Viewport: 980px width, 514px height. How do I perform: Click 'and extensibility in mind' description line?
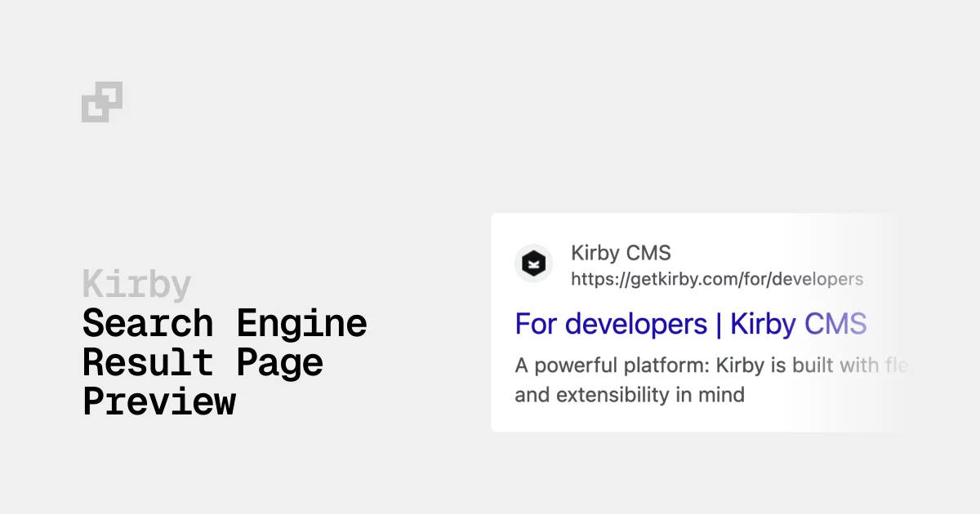click(x=630, y=396)
